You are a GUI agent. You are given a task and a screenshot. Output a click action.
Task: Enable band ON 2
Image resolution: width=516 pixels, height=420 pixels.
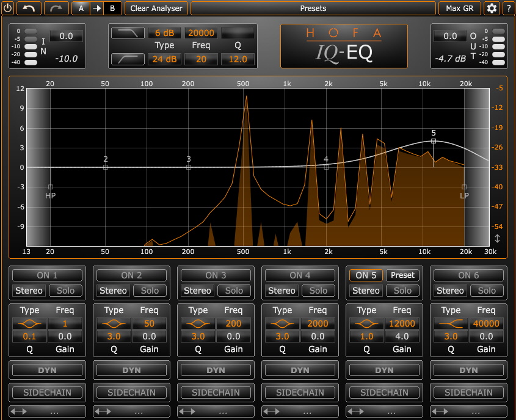click(x=131, y=275)
